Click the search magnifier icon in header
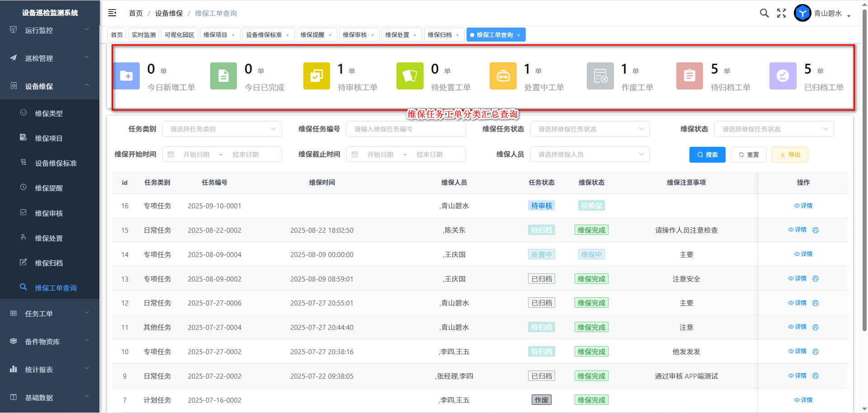This screenshot has width=868, height=413. (x=764, y=13)
